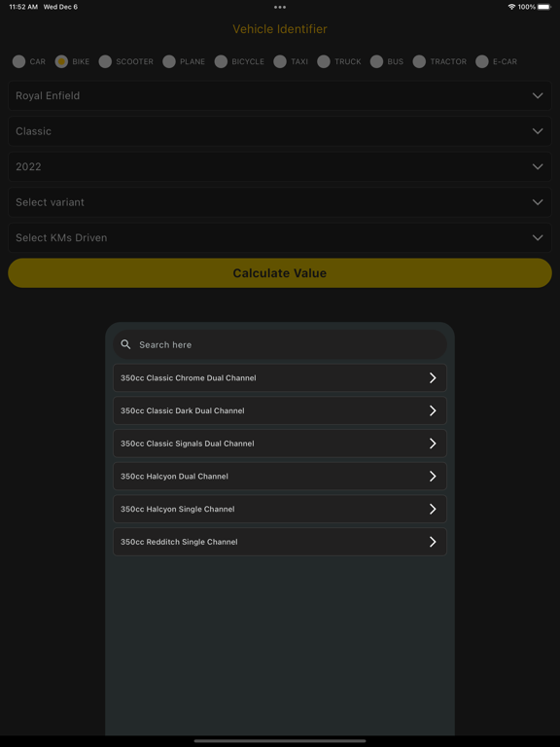Viewport: 560px width, 747px height.
Task: Select the BIKE radio button
Action: tap(61, 61)
